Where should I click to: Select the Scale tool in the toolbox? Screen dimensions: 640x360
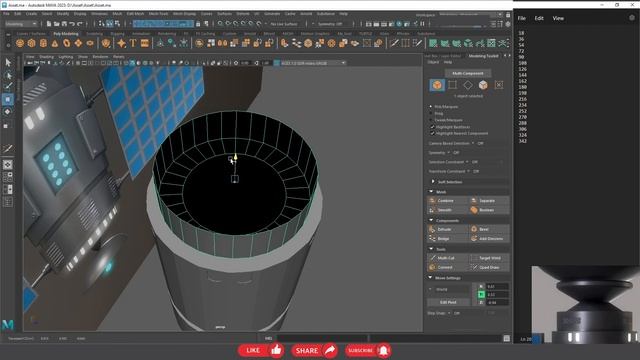6,126
